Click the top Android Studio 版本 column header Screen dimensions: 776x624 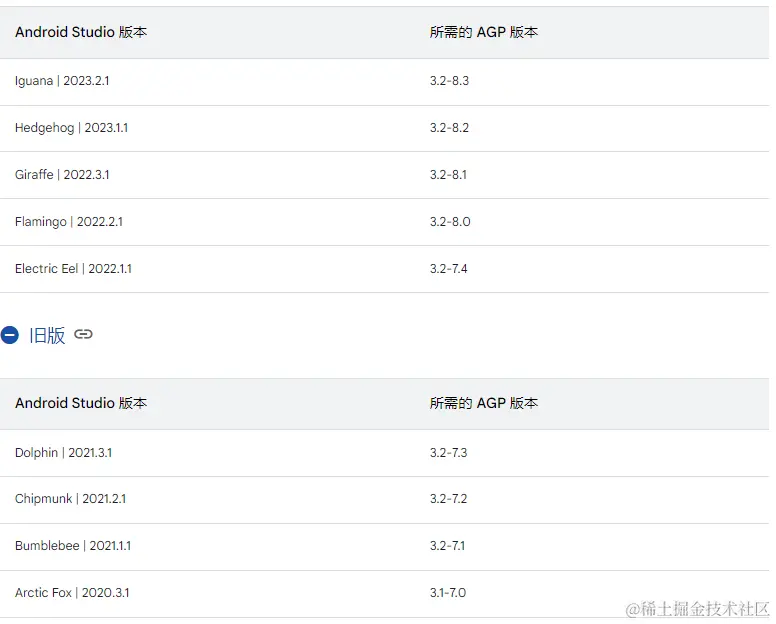click(x=81, y=32)
